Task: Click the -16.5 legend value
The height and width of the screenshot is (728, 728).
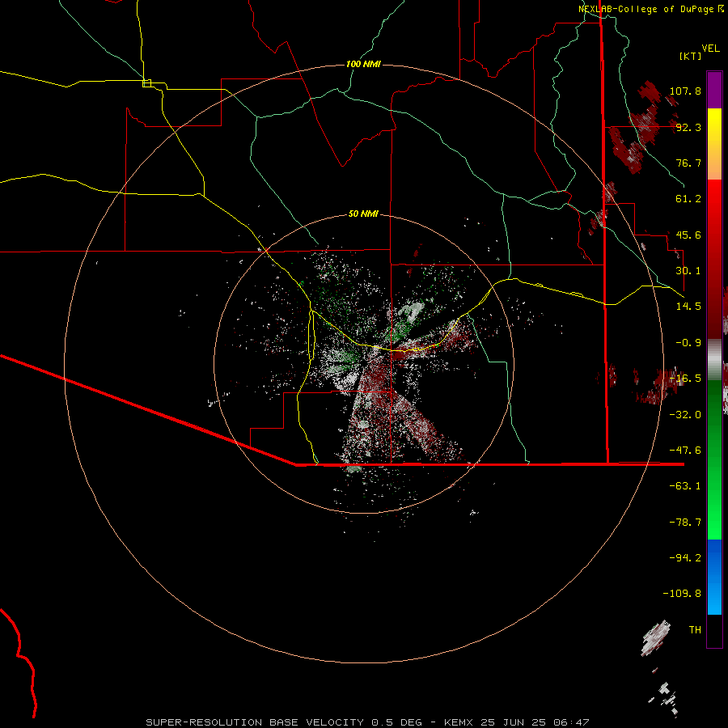Action: coord(685,379)
